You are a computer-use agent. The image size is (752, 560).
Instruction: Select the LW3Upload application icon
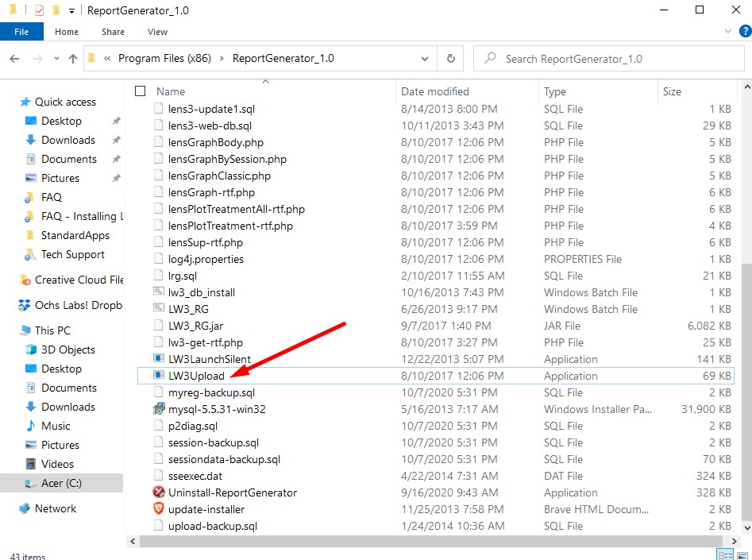pos(159,375)
